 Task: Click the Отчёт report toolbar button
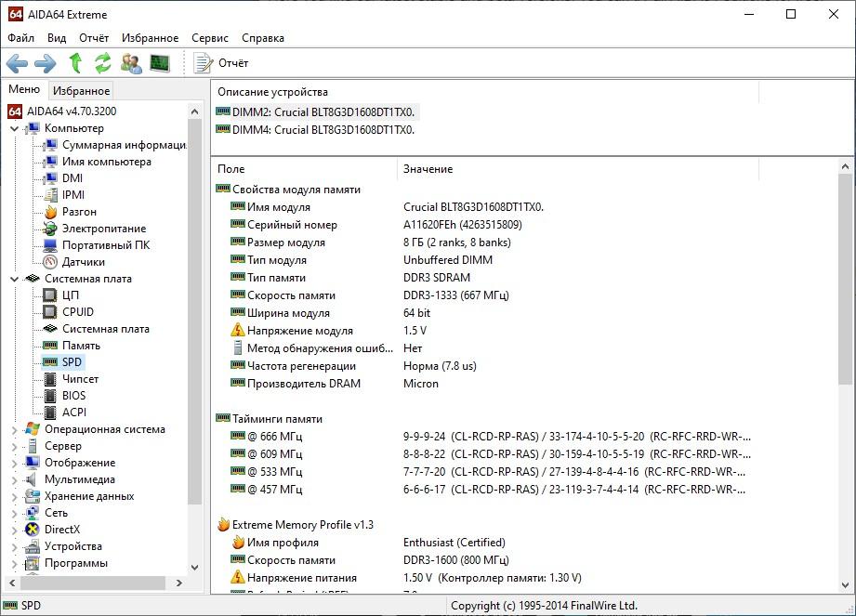click(221, 63)
